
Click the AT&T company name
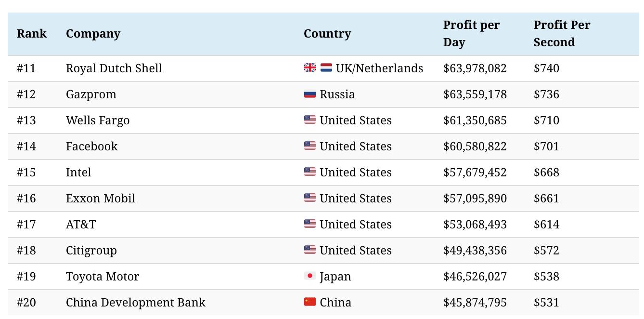(81, 224)
